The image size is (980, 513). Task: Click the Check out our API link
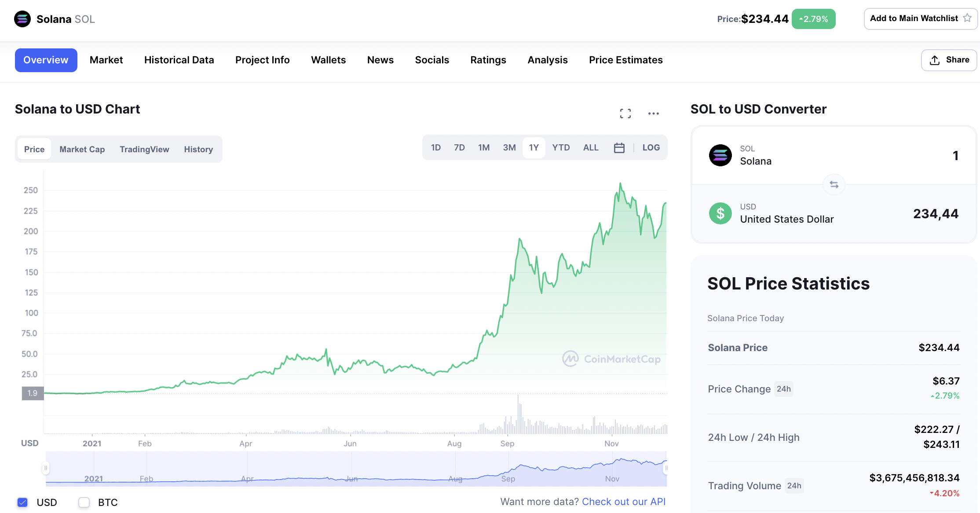[x=623, y=502]
